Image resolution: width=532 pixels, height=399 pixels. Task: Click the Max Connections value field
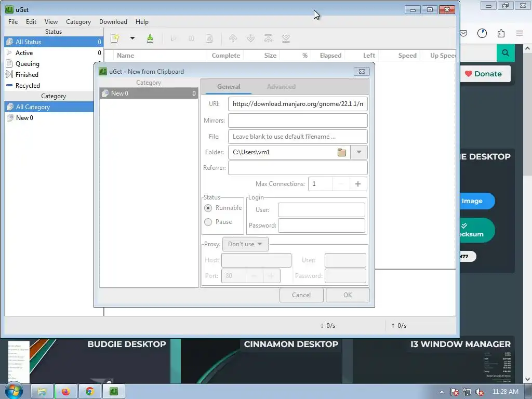320,184
